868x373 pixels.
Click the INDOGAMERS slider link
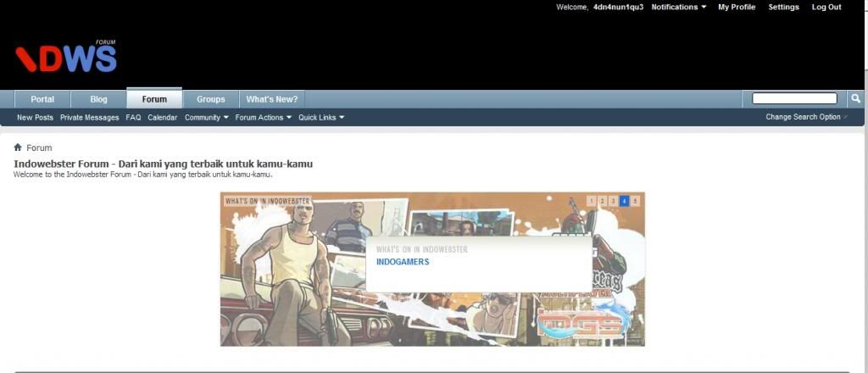click(403, 262)
